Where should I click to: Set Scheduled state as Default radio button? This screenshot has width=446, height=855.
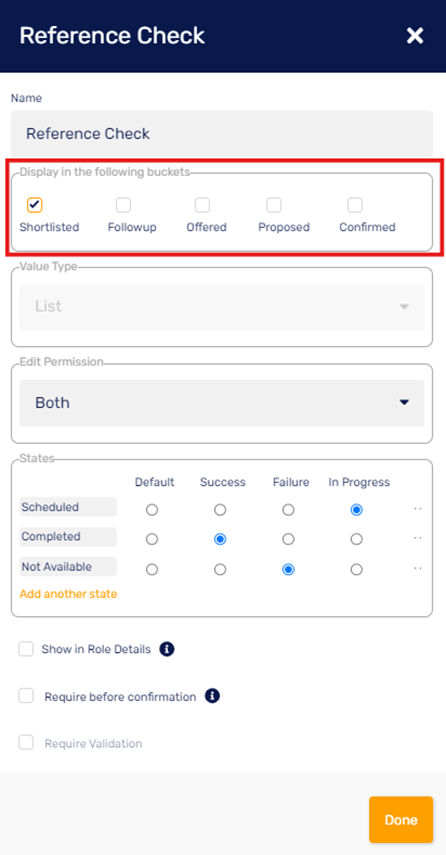pos(152,510)
